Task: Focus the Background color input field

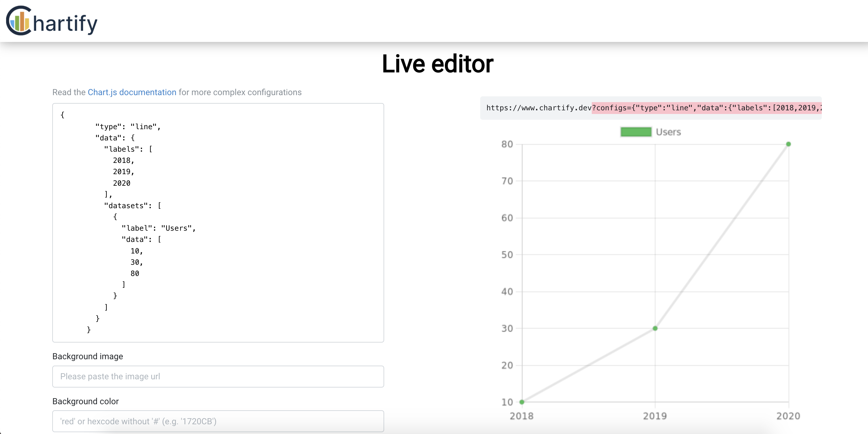Action: point(218,421)
